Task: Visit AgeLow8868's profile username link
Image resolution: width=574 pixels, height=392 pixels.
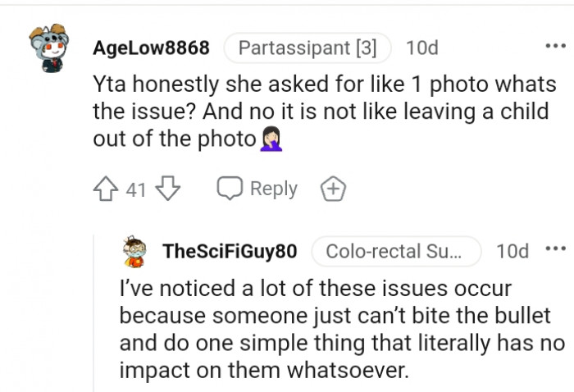Action: coord(152,48)
